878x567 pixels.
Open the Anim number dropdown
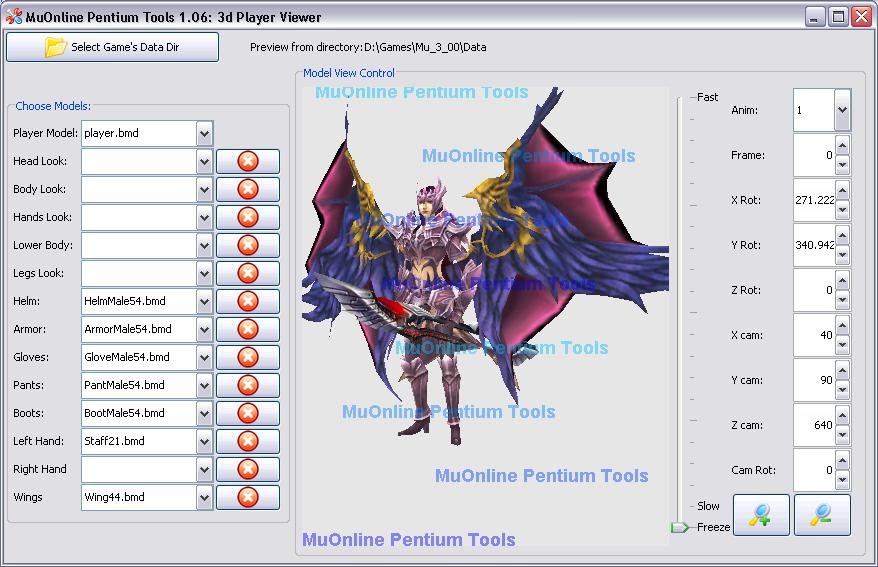pyautogui.click(x=842, y=110)
